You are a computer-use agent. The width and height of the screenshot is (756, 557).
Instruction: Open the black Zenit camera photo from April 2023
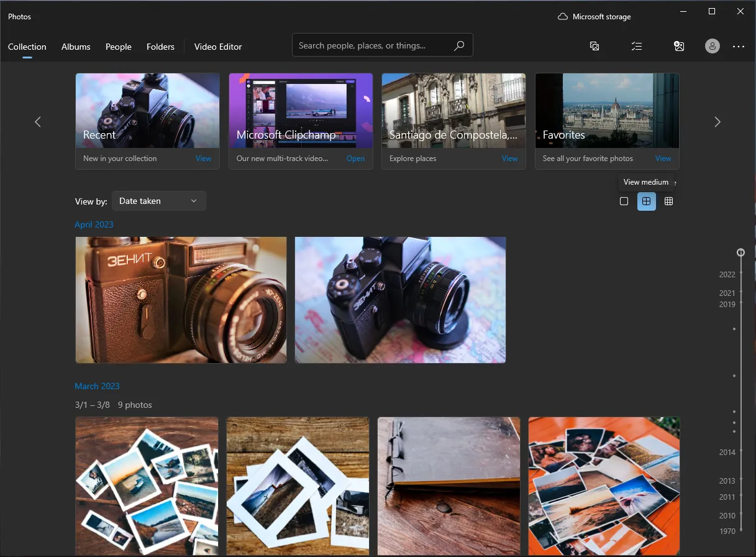[x=400, y=300]
